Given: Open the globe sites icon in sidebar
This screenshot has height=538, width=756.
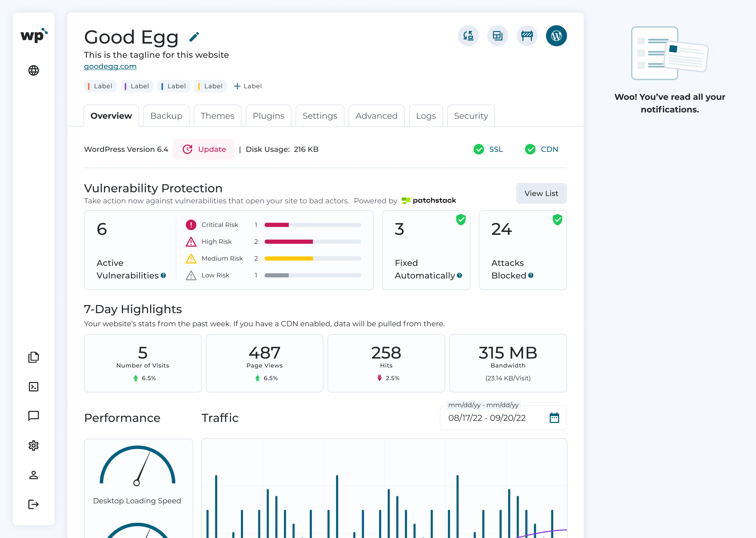Looking at the screenshot, I should 33,70.
